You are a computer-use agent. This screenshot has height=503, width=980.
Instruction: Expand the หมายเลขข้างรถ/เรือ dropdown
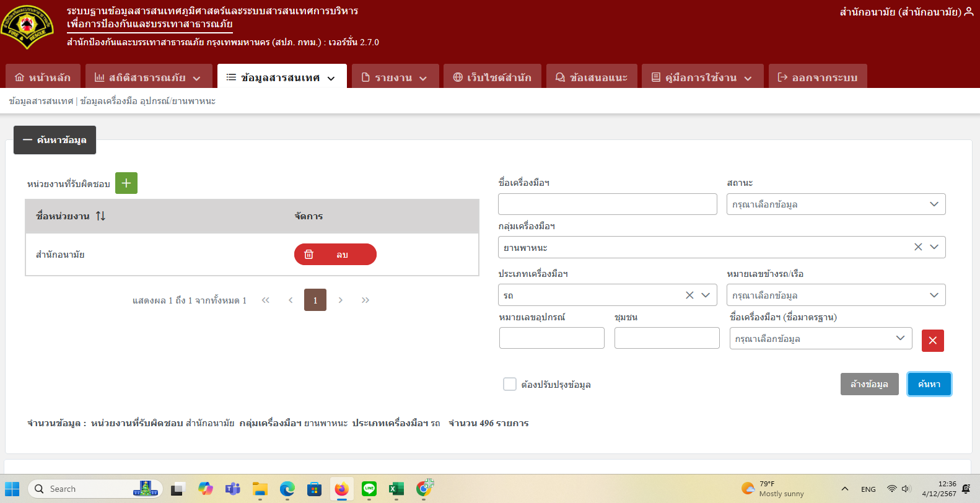pos(835,295)
